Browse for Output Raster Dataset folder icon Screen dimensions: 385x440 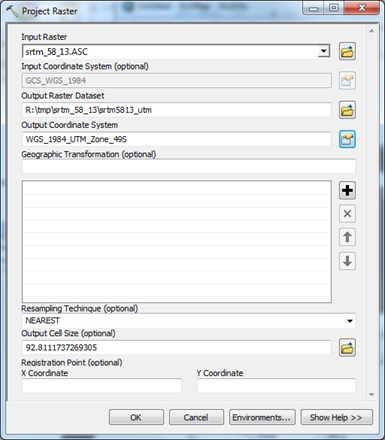click(x=347, y=110)
